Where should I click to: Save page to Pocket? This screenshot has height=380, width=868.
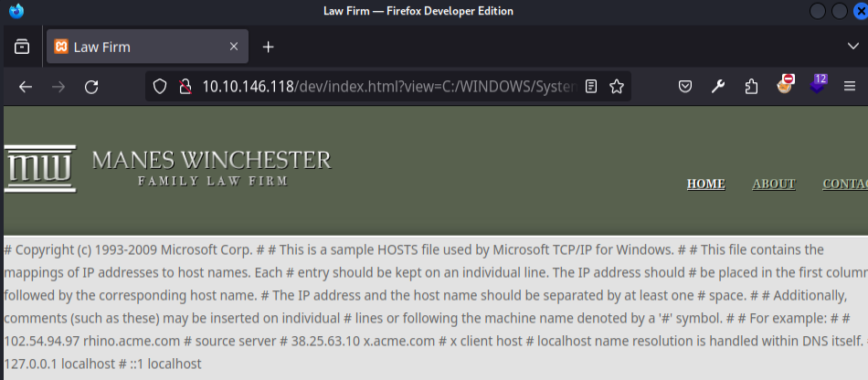point(685,86)
